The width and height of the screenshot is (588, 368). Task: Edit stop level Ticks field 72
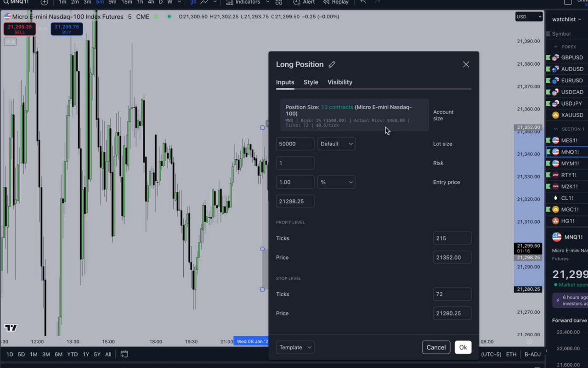[x=452, y=294]
